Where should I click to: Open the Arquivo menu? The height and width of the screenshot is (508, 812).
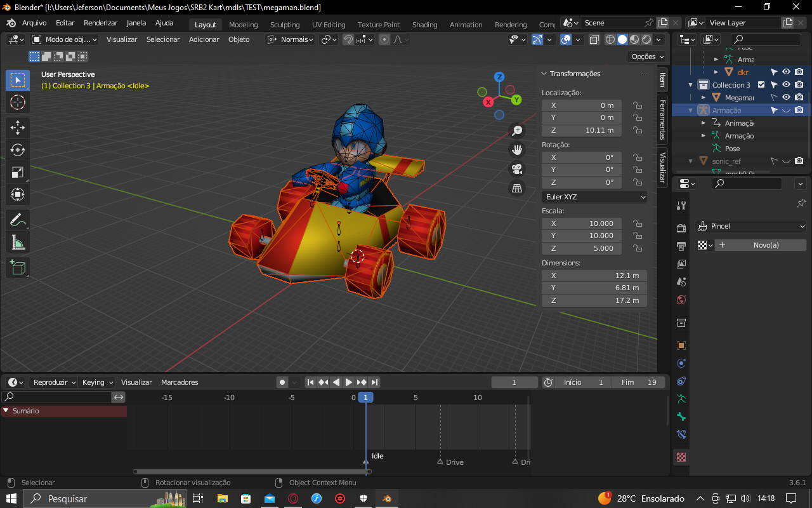34,23
